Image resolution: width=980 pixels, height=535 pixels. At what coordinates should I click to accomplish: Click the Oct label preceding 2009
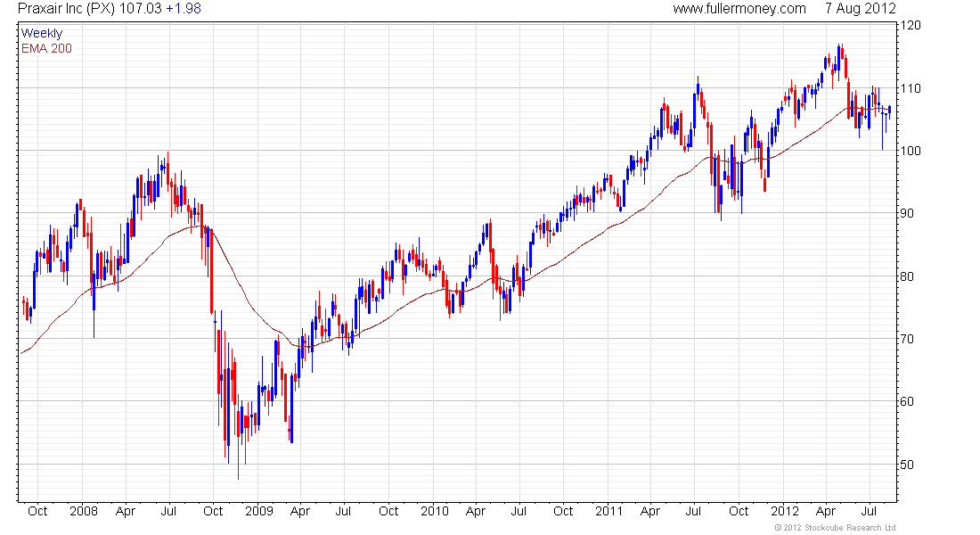(x=213, y=511)
